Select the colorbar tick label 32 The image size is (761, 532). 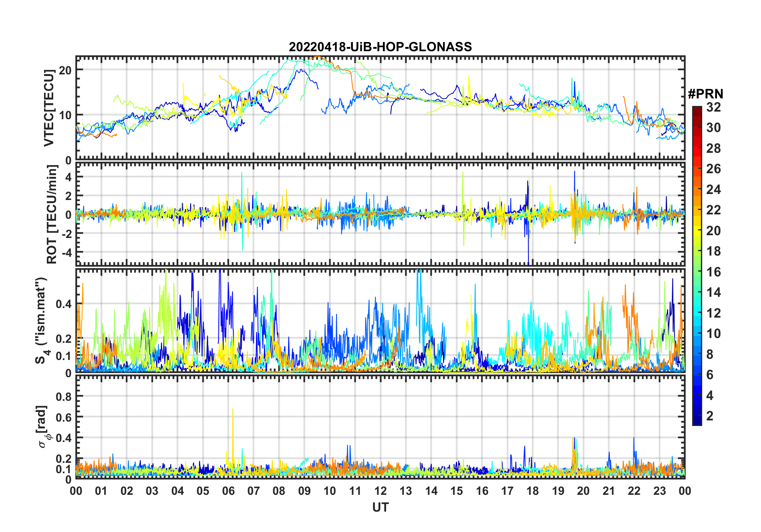(713, 107)
